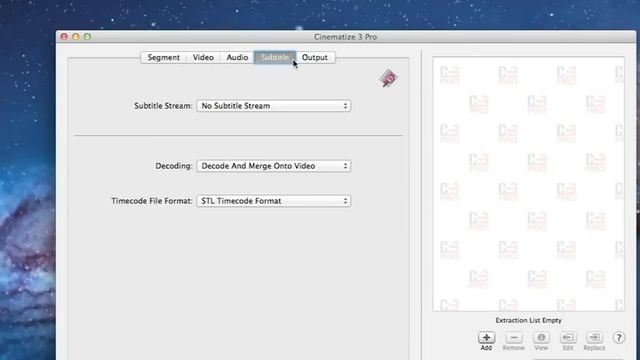The image size is (640, 360).
Task: Click the 'Cinematize 3 Pro' window title
Action: point(345,37)
